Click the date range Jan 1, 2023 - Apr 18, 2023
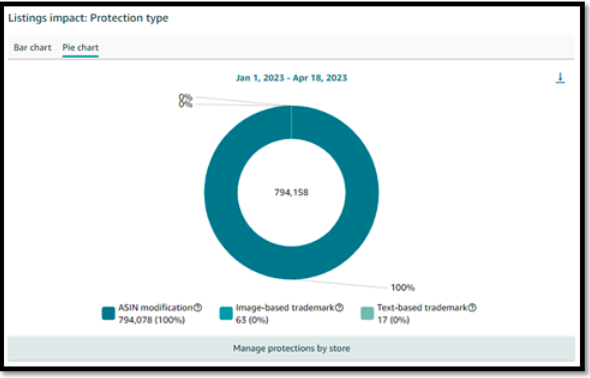The height and width of the screenshot is (378, 590). tap(291, 78)
